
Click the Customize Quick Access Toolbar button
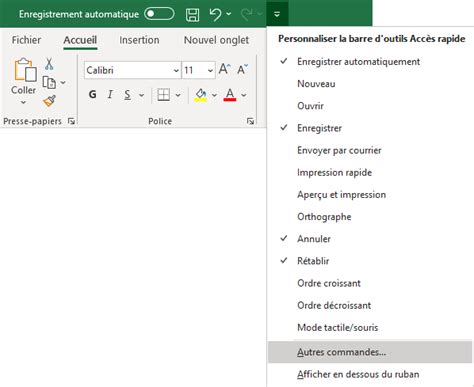point(277,14)
